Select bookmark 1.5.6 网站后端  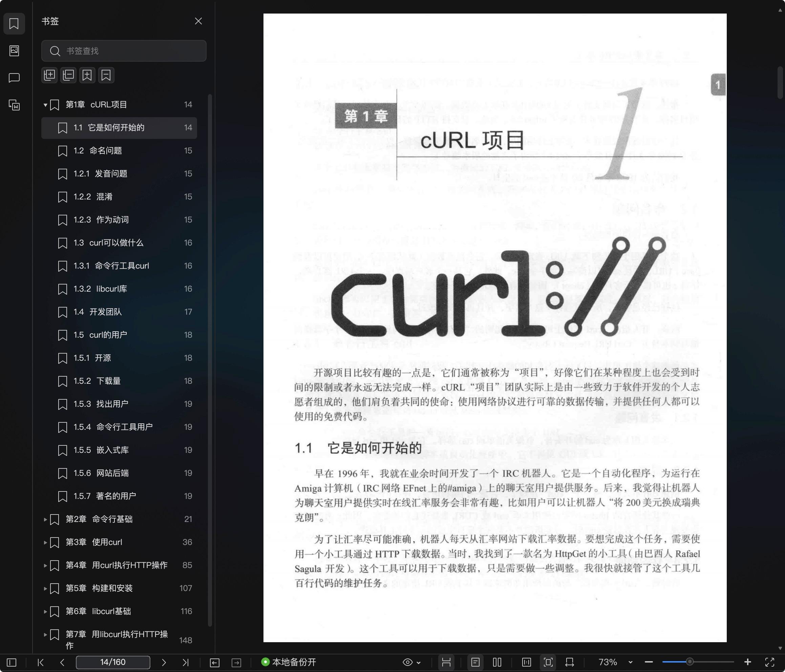119,474
